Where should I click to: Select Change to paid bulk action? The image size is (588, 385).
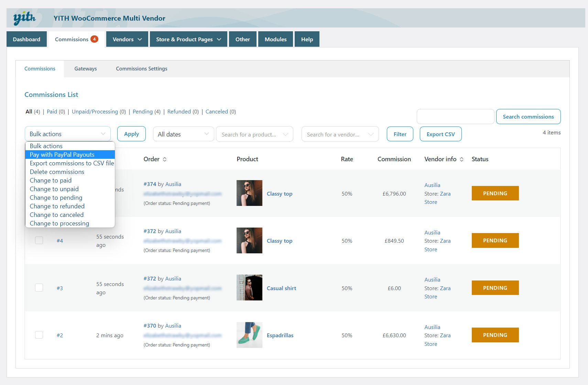[x=51, y=180]
